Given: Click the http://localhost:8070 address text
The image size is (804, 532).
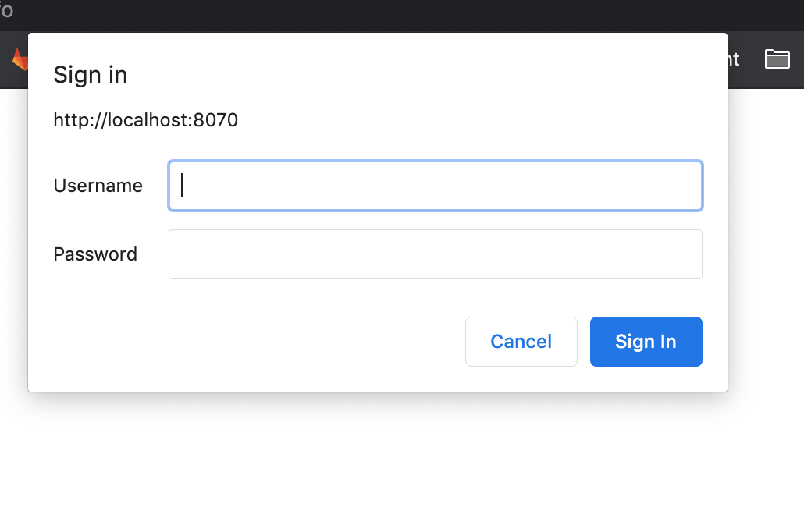Looking at the screenshot, I should (145, 120).
